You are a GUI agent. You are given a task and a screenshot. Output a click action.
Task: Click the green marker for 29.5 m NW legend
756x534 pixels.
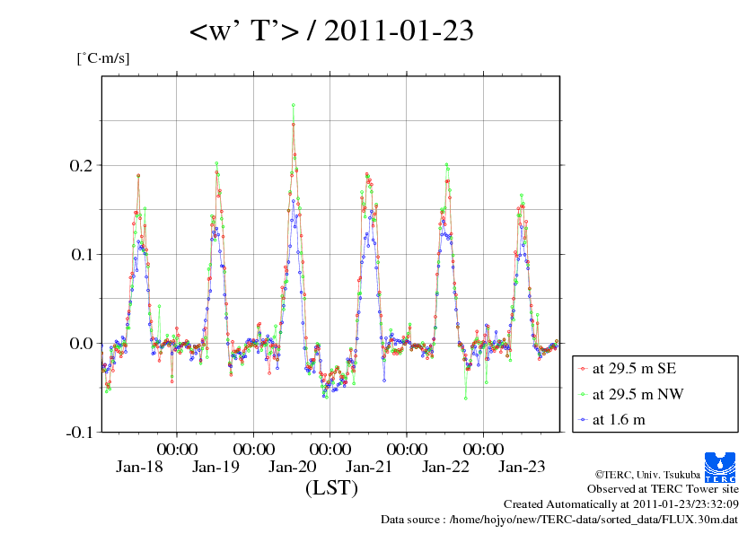coord(584,395)
